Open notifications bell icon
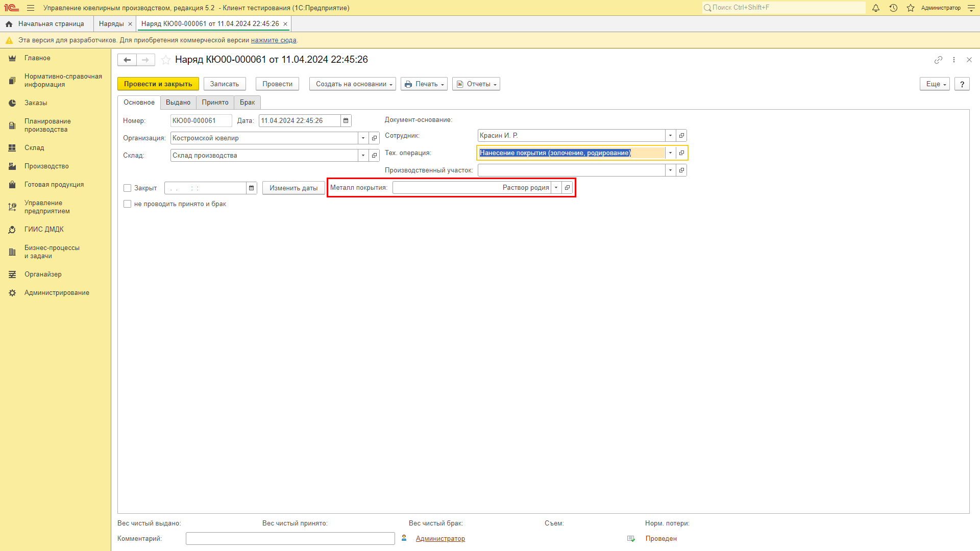This screenshot has height=551, width=980. click(876, 8)
